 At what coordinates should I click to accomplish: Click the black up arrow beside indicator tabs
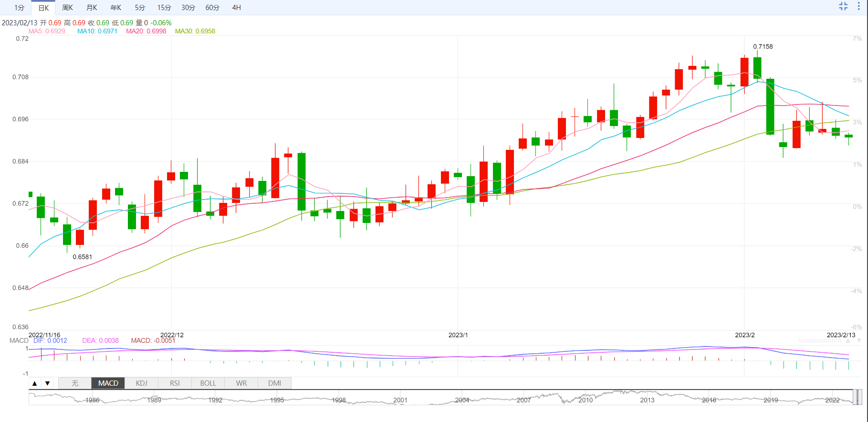point(34,383)
